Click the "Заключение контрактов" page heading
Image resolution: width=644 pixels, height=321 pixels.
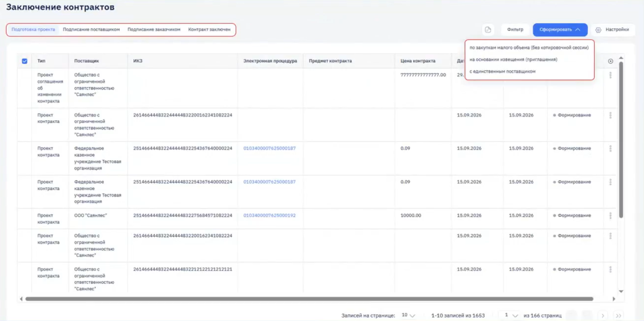point(60,7)
